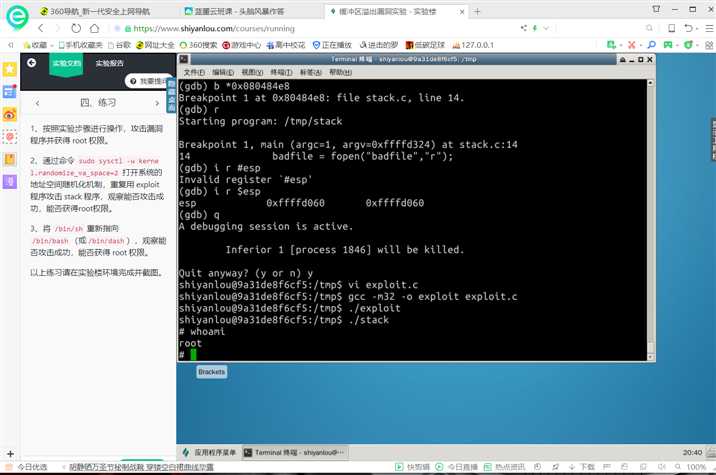
Task: Click the undo closed tab icon
Action: coord(690,28)
